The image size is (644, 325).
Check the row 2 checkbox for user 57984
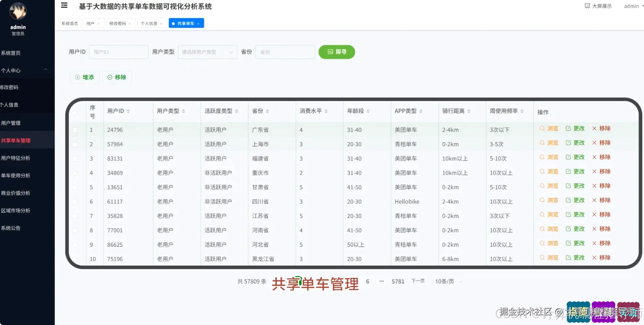(75, 144)
